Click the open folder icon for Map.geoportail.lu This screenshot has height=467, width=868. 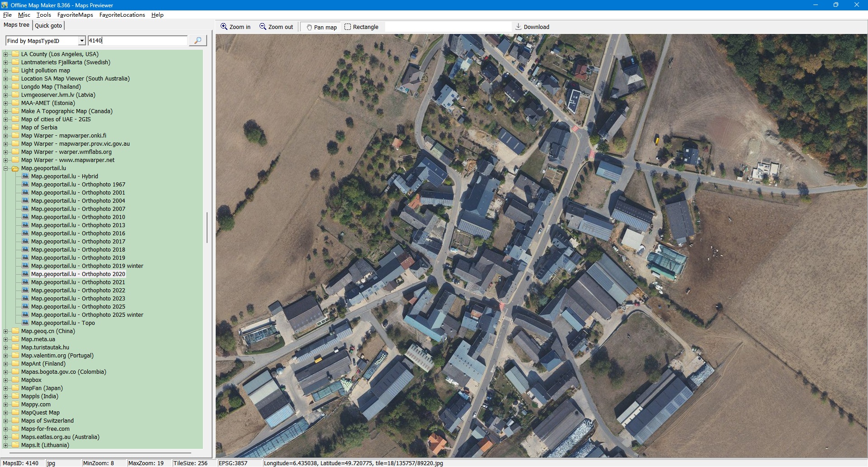coord(15,168)
